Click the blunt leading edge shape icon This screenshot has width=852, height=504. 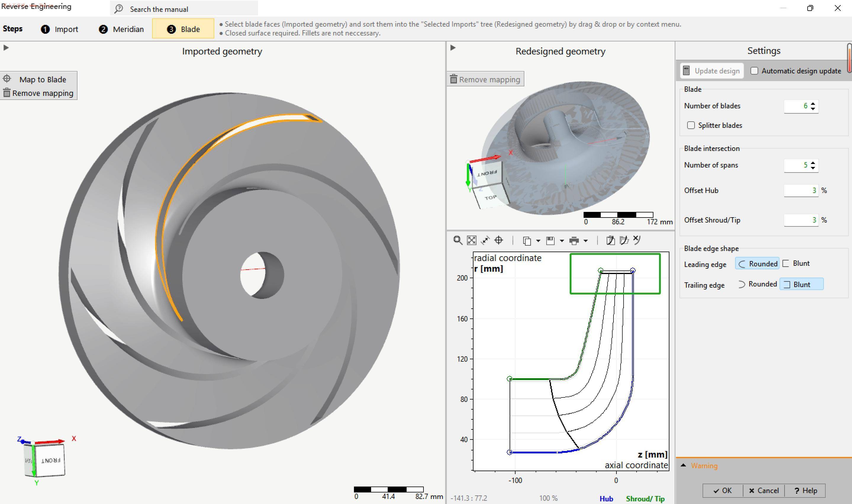(x=786, y=264)
